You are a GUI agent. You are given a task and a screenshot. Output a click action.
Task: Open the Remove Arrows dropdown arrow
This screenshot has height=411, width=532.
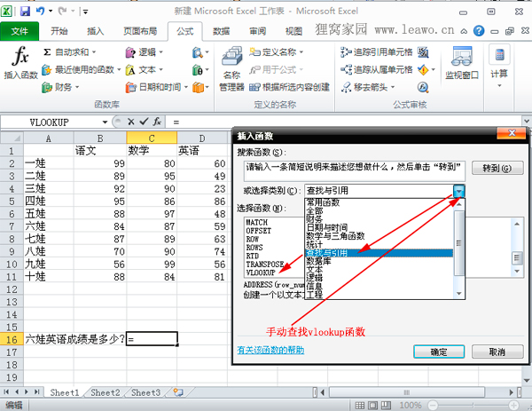tap(393, 87)
